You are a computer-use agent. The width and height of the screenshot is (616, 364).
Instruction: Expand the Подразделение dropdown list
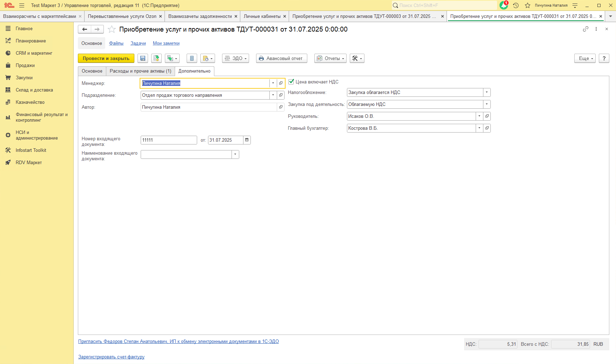tap(273, 95)
